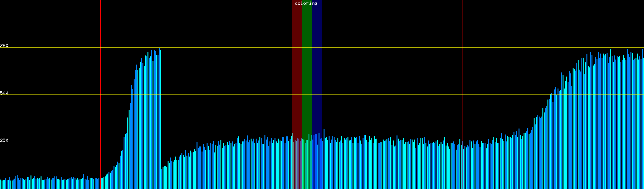Select the green coloring band
Image resolution: width=644 pixels, height=189 pixels.
307,63
